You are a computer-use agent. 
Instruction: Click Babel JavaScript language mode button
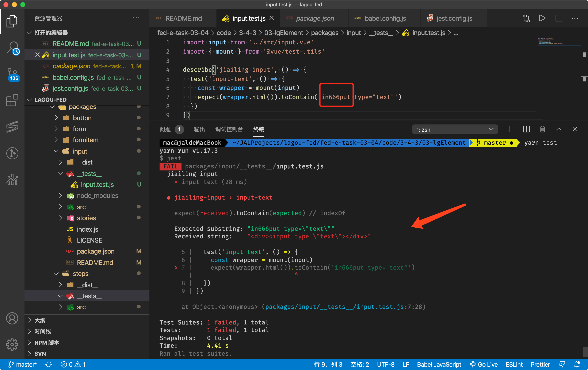click(439, 364)
